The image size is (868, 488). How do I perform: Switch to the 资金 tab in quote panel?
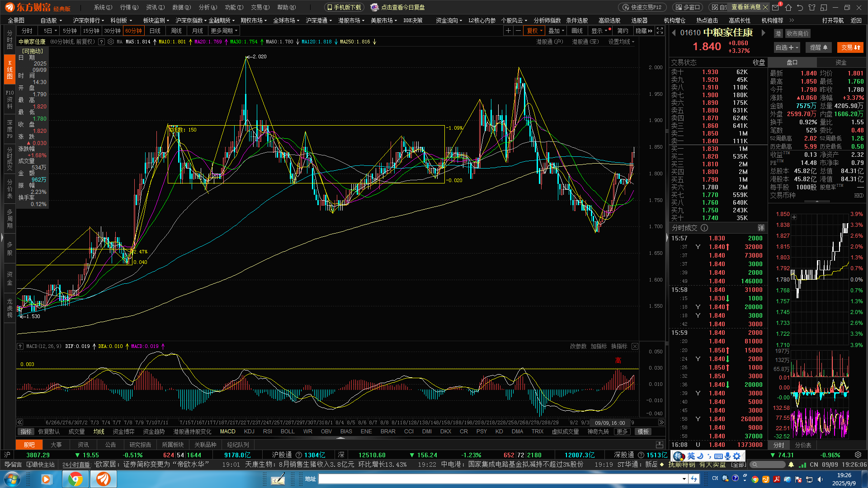tap(841, 62)
